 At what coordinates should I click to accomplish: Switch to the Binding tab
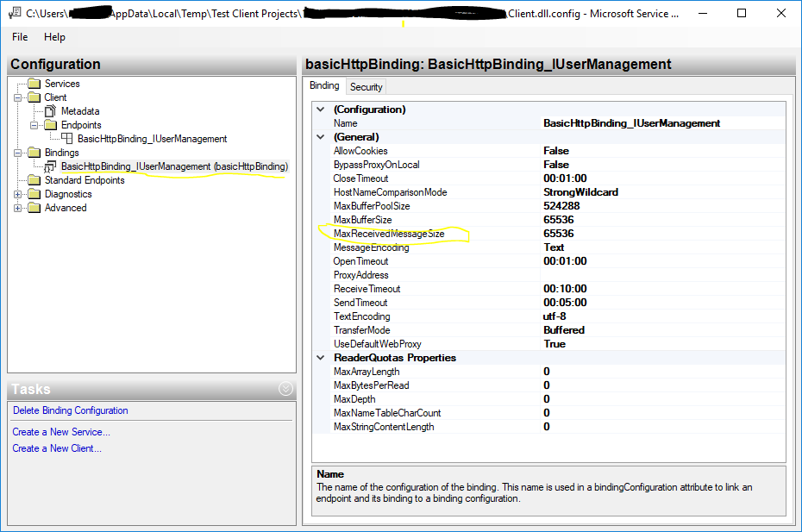click(x=324, y=85)
